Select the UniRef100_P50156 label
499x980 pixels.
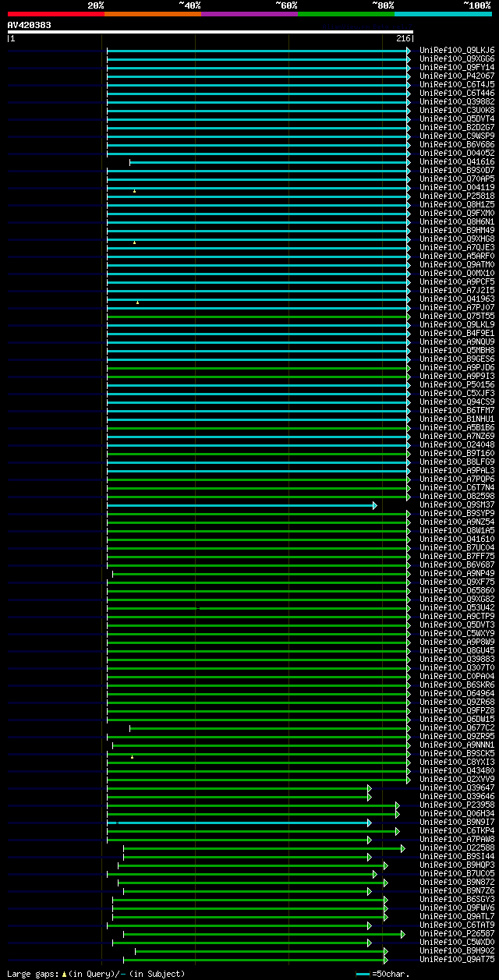(457, 384)
